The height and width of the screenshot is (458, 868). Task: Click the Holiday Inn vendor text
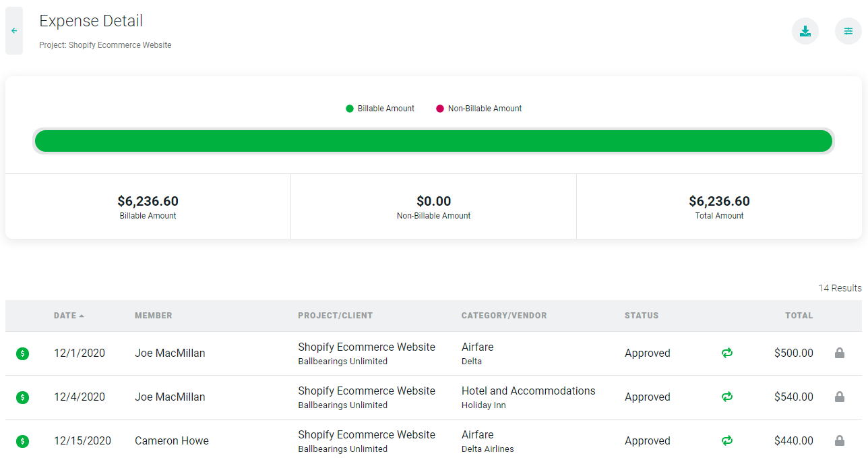pos(484,405)
